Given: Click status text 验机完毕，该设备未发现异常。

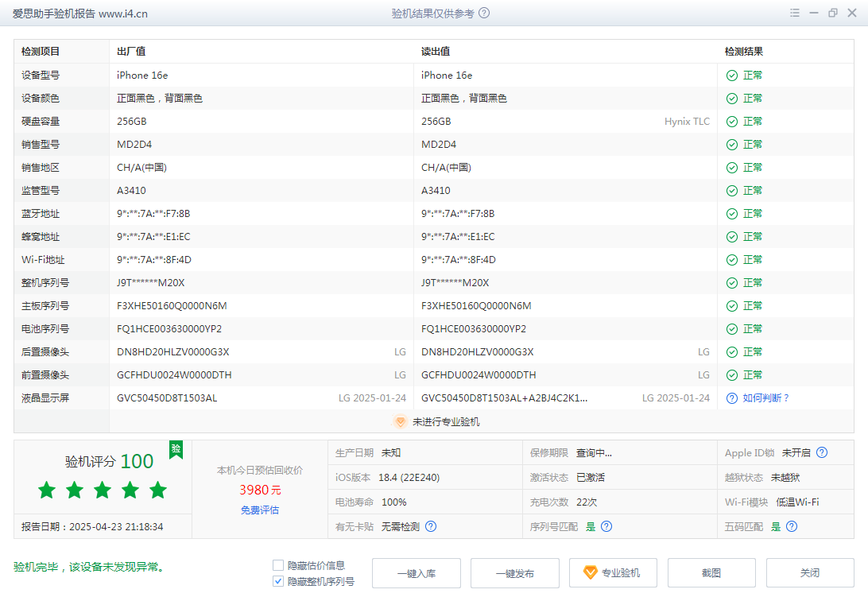Looking at the screenshot, I should click(x=91, y=568).
